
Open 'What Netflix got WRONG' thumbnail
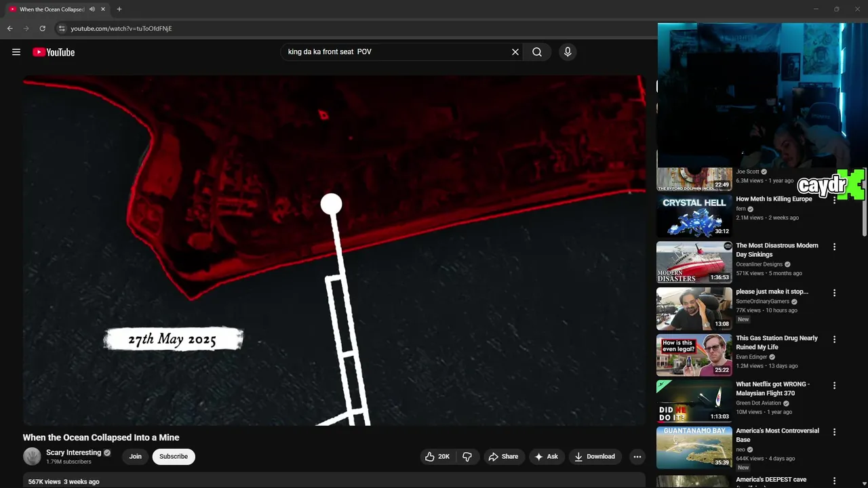[694, 401]
